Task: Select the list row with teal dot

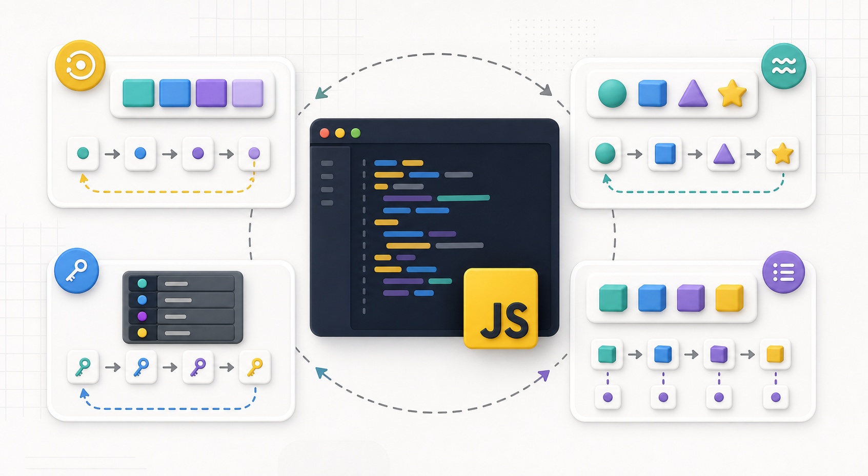Action: click(182, 283)
